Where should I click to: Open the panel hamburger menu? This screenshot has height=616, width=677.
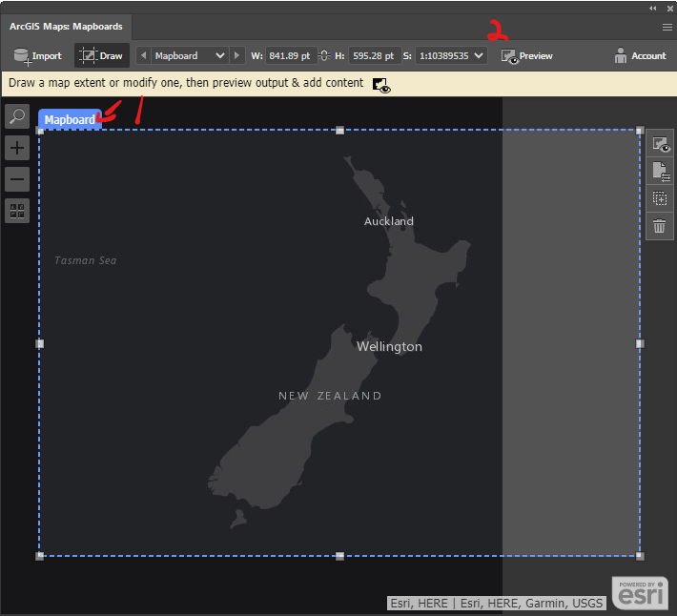pos(667,28)
